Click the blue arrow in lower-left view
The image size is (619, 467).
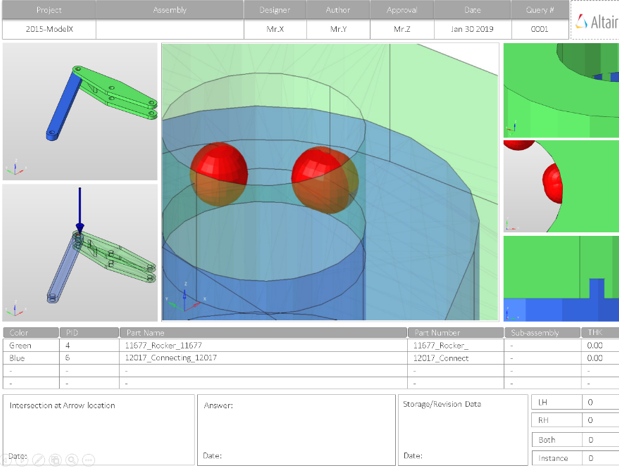[x=80, y=211]
